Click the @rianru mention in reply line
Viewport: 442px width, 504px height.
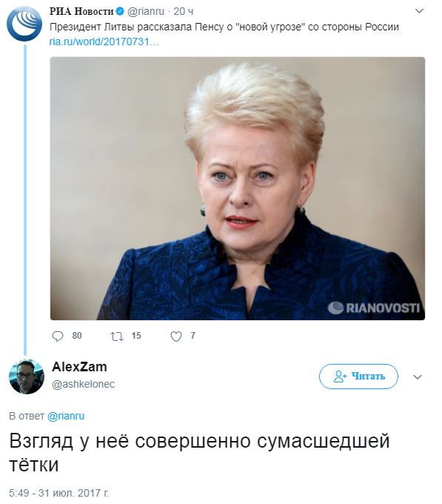click(66, 416)
